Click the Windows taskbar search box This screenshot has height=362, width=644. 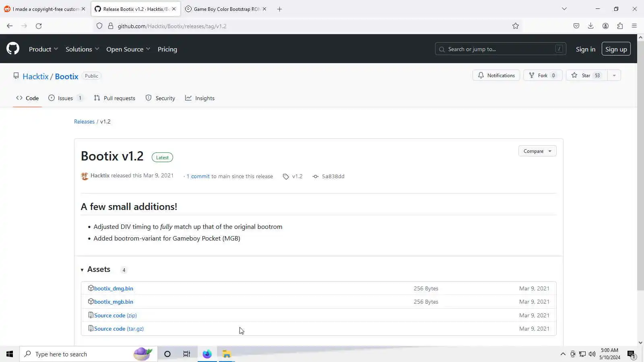(x=89, y=354)
